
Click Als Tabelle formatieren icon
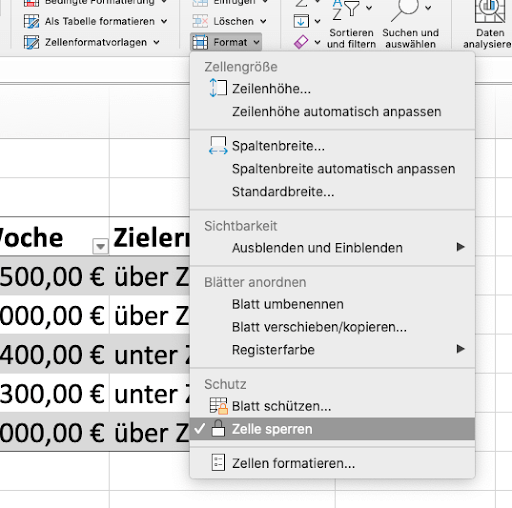pos(31,21)
